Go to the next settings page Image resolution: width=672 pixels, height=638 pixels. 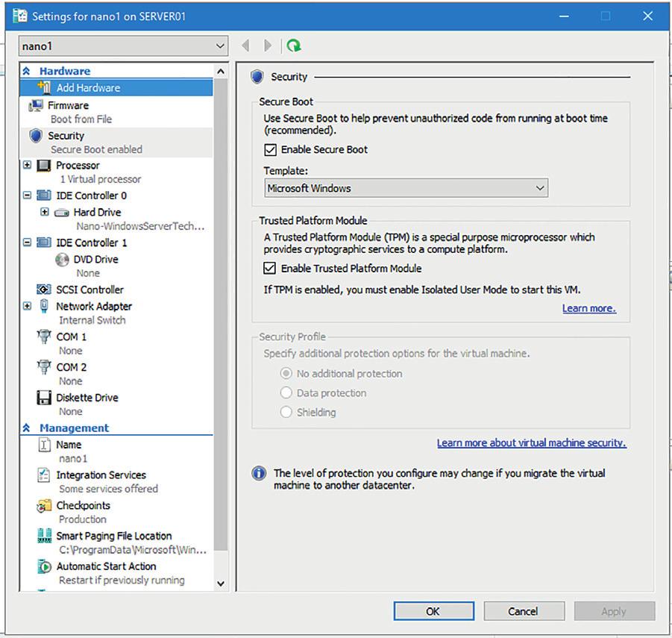[268, 46]
